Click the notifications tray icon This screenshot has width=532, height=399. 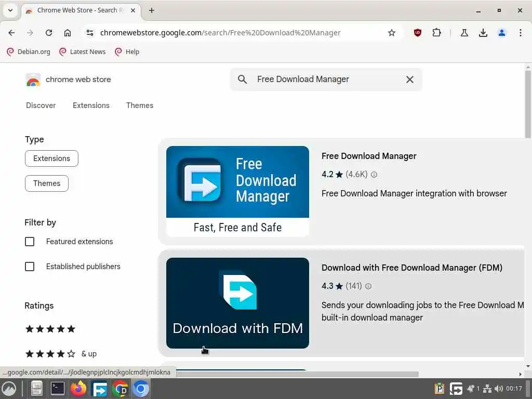click(x=471, y=389)
